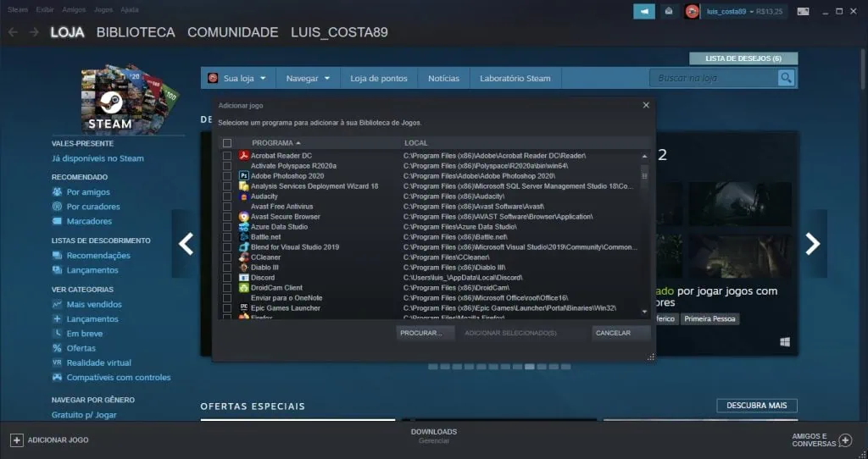Click the PROCURAR... button

coord(426,333)
